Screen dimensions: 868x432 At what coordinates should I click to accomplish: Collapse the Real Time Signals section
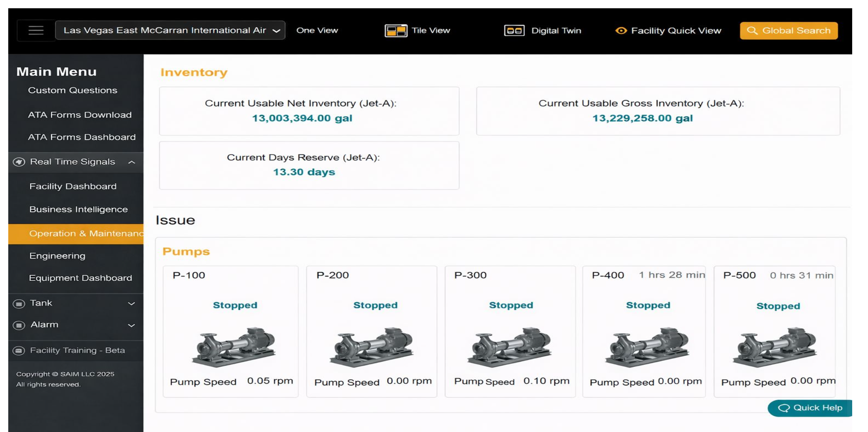132,162
